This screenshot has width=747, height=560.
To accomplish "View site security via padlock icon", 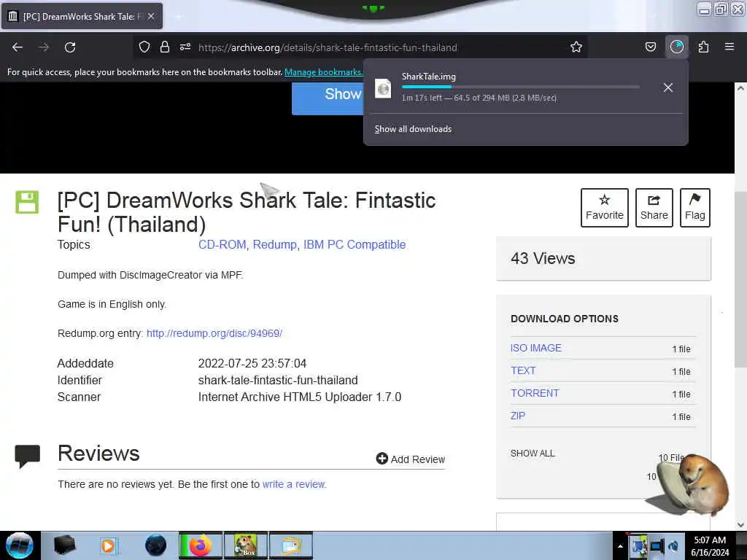I will pos(165,47).
